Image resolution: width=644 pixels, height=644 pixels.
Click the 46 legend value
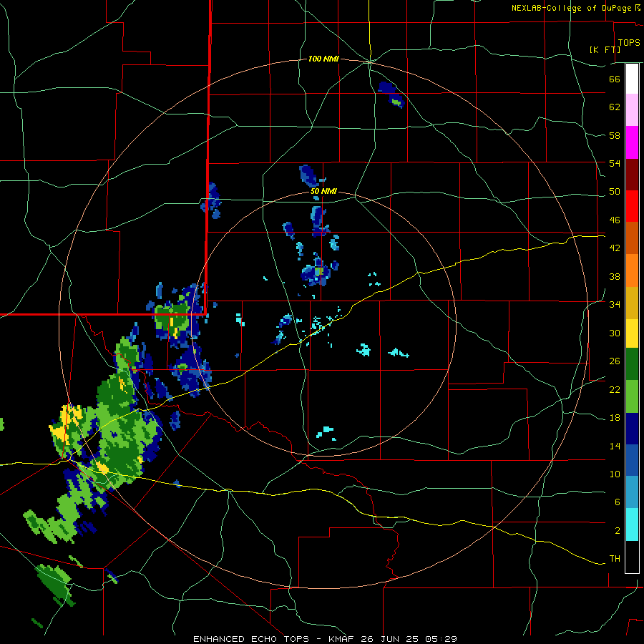(615, 220)
